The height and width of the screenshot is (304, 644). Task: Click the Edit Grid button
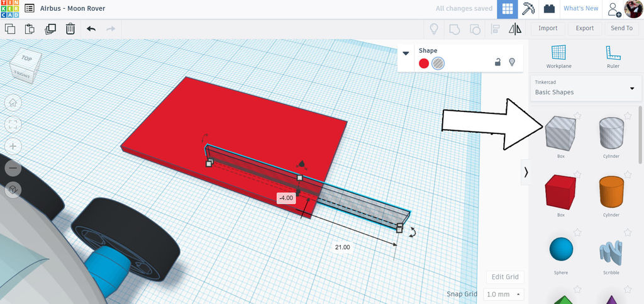tap(506, 277)
